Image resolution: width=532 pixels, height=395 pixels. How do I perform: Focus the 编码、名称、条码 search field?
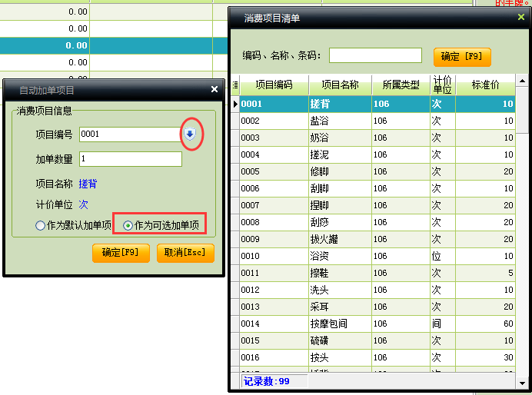click(375, 55)
